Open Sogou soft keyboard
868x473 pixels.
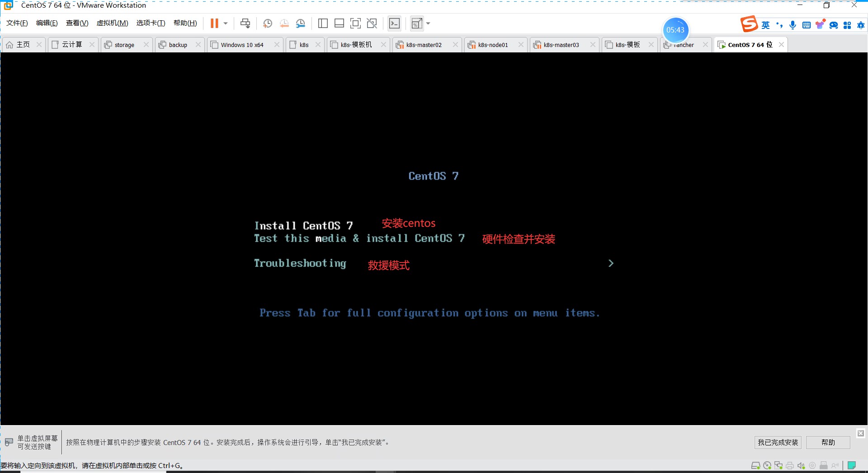click(806, 25)
